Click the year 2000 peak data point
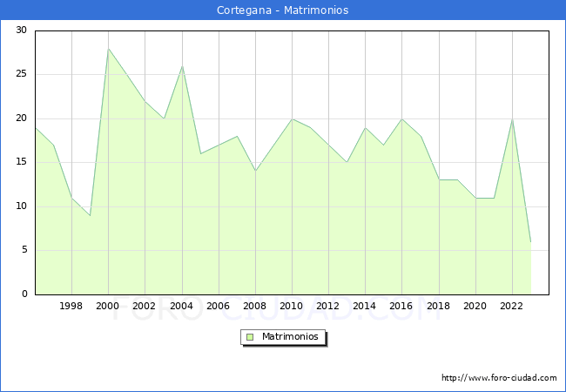The image size is (566, 392). (x=108, y=49)
